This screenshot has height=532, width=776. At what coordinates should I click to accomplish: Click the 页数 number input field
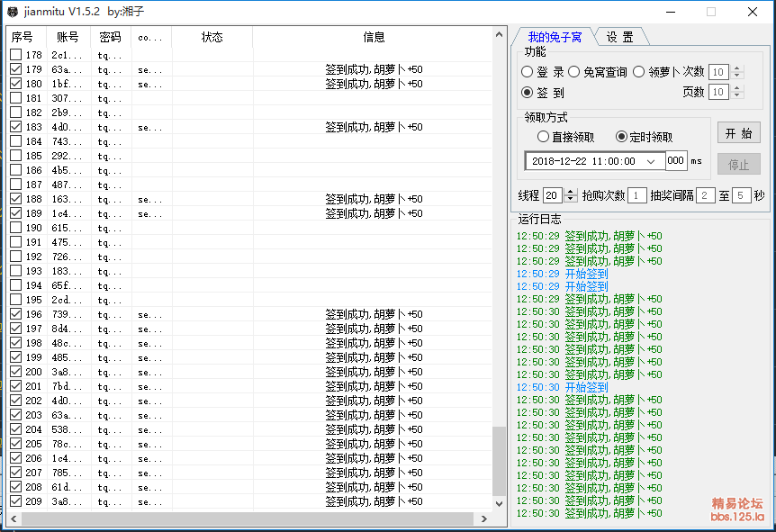click(718, 92)
